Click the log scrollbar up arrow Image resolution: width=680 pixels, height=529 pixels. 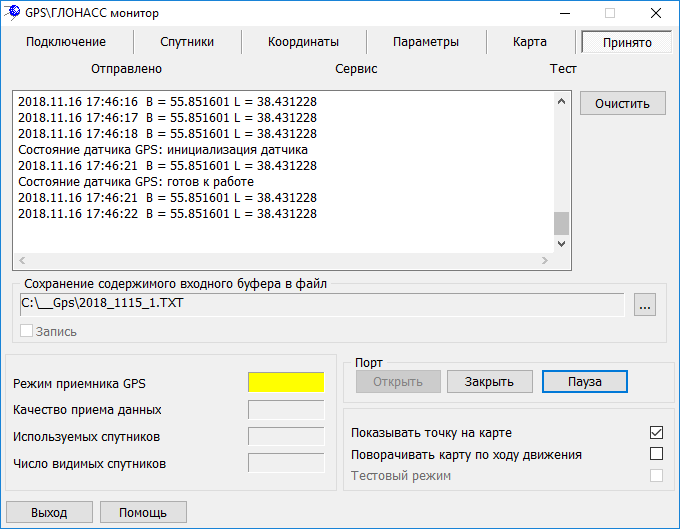[561, 99]
